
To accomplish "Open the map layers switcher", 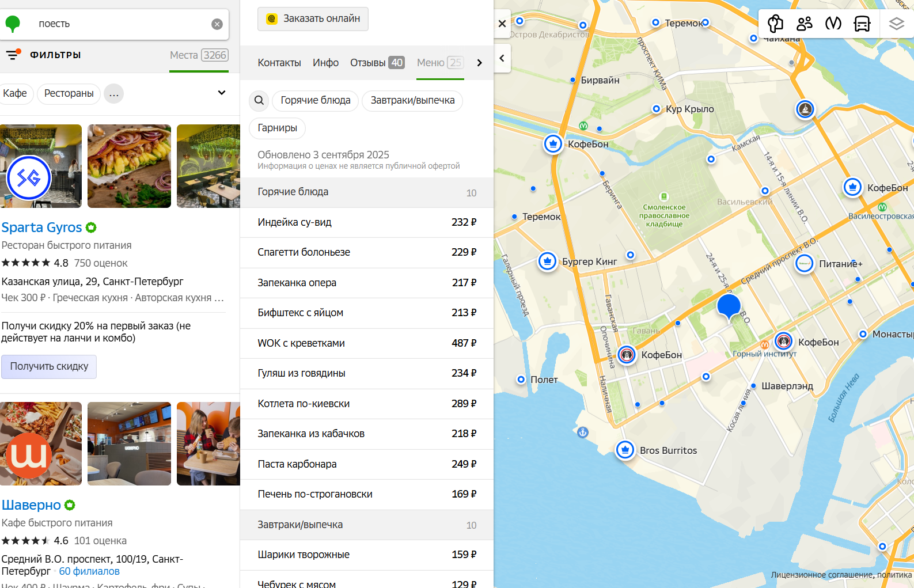I will [x=897, y=24].
